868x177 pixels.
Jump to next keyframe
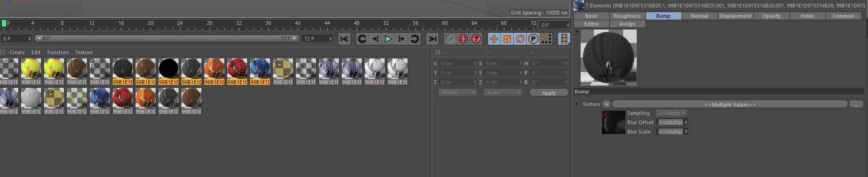coord(415,39)
